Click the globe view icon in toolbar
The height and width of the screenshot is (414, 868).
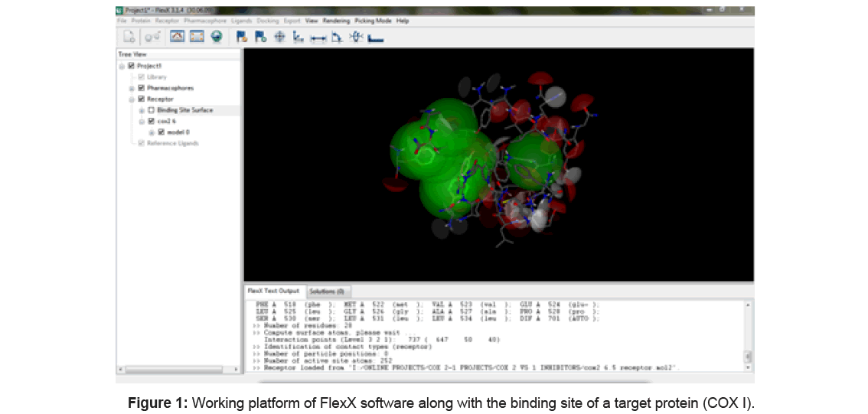(217, 37)
